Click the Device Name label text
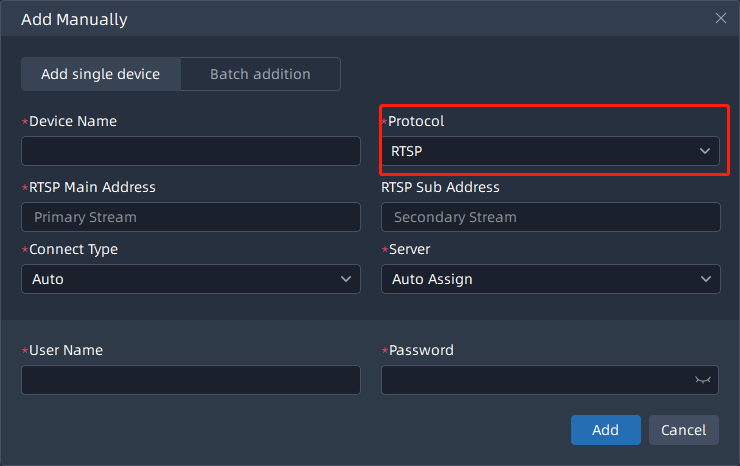The height and width of the screenshot is (466, 740). coord(73,121)
